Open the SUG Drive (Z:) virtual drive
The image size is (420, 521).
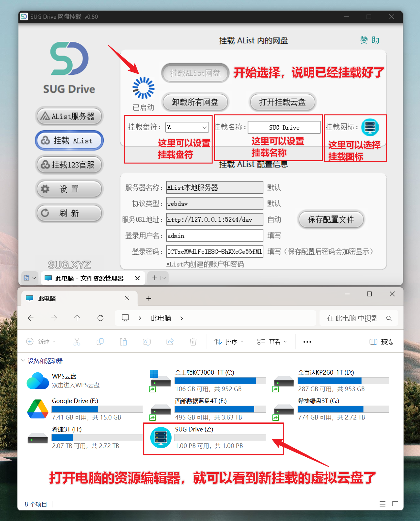coord(161,438)
